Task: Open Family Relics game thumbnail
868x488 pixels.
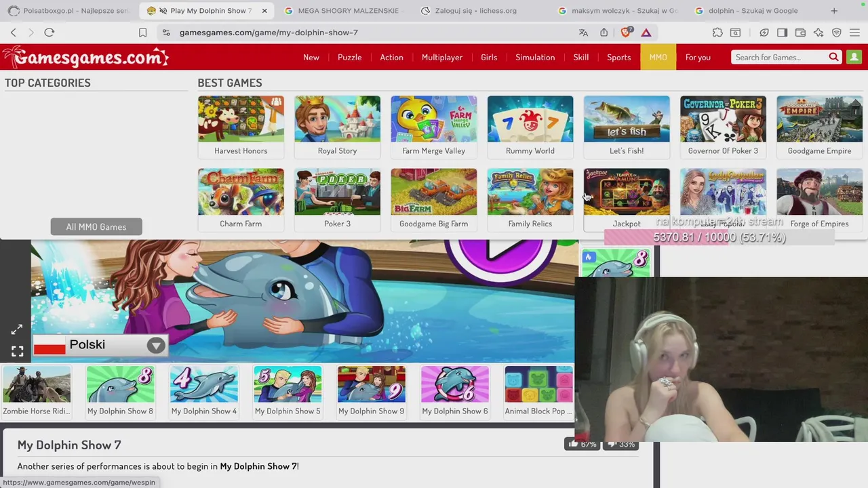Action: coord(530,199)
